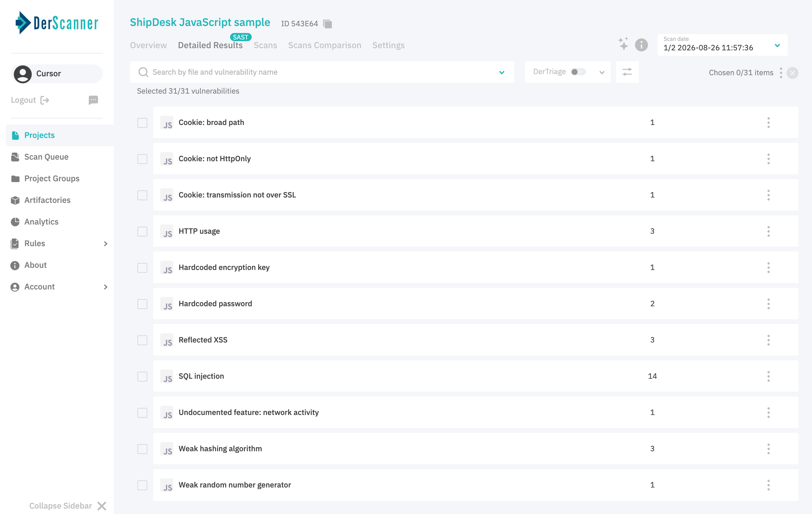The height and width of the screenshot is (514, 812).
Task: Click JS icon on the SQL injection row
Action: point(167,377)
